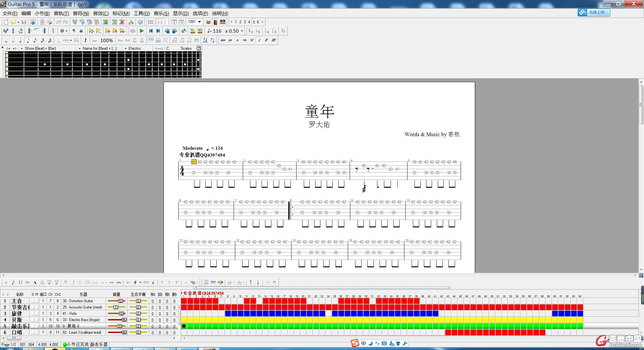
Task: Toggle Mute on the 旋律 track
Action: 37,314
